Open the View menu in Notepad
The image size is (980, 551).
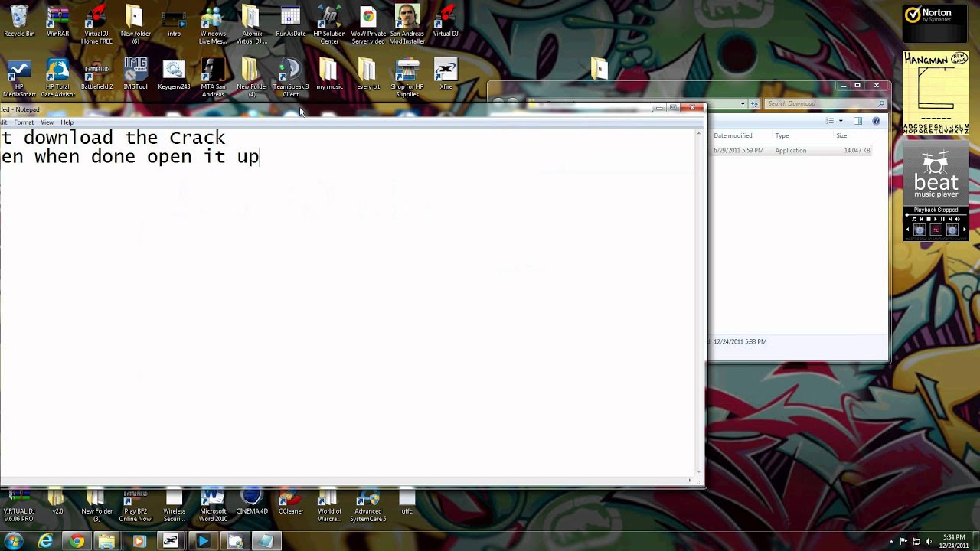[47, 122]
